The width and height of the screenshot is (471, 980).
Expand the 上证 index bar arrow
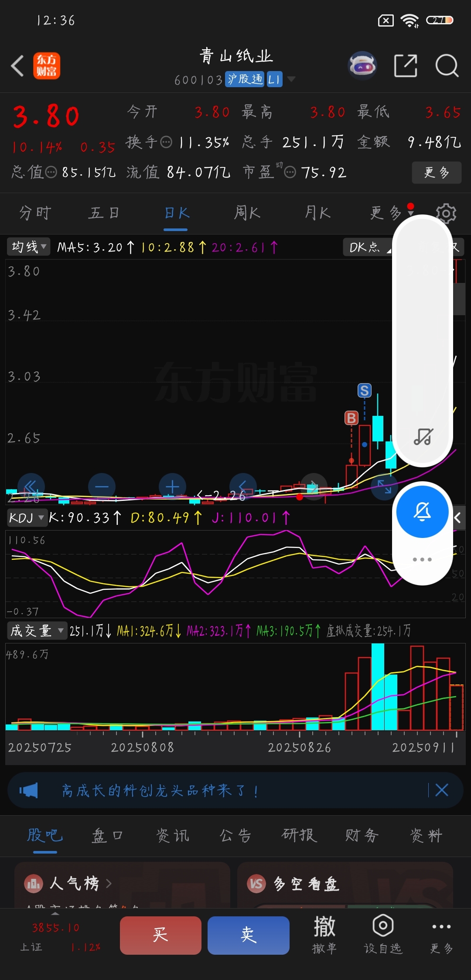pyautogui.click(x=55, y=913)
